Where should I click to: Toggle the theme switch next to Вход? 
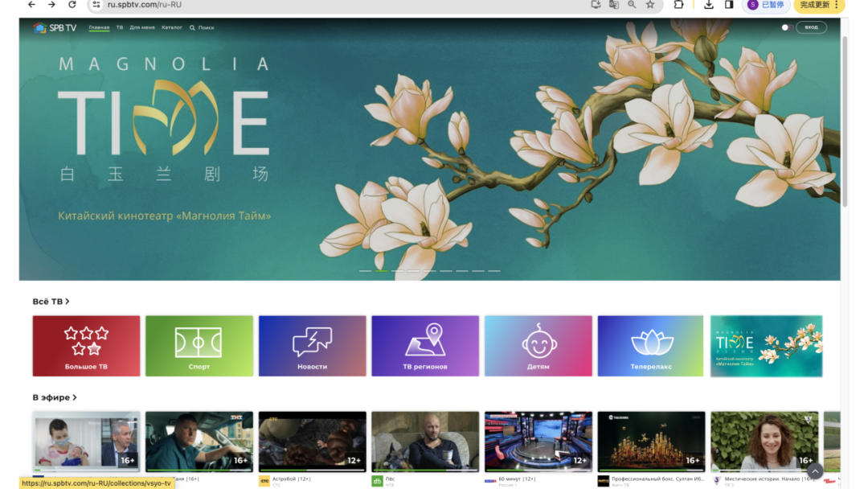787,27
